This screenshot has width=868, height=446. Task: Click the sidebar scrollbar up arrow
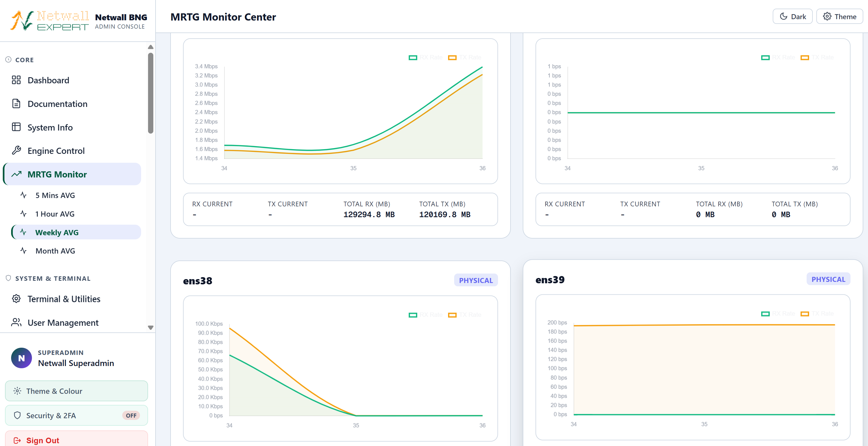(151, 47)
